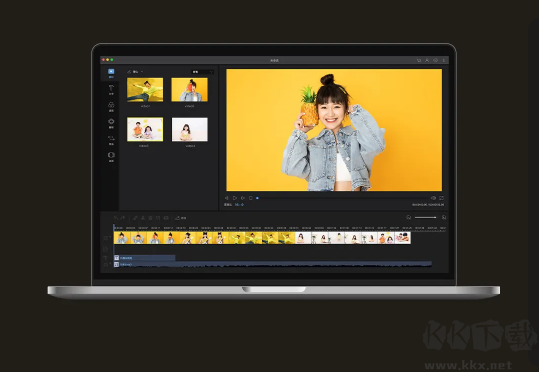This screenshot has width=539, height=372.
Task: Click the zoom-in icon right of zoom slider
Action: tap(444, 217)
